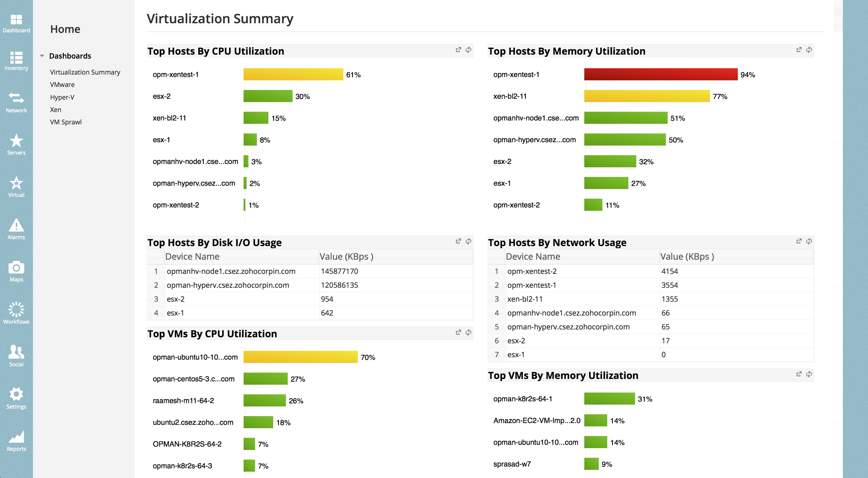Open the VM Sprawl dashboard
The height and width of the screenshot is (478, 868).
point(66,122)
